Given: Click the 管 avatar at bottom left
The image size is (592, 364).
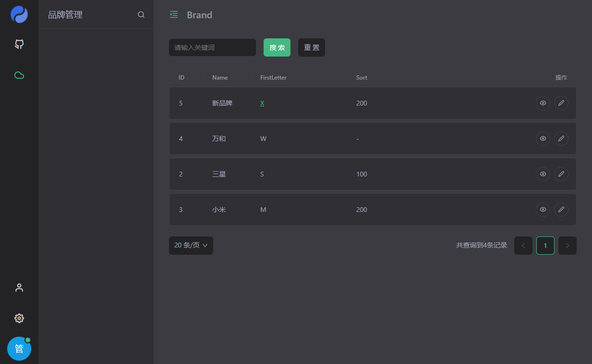Looking at the screenshot, I should pyautogui.click(x=19, y=349).
